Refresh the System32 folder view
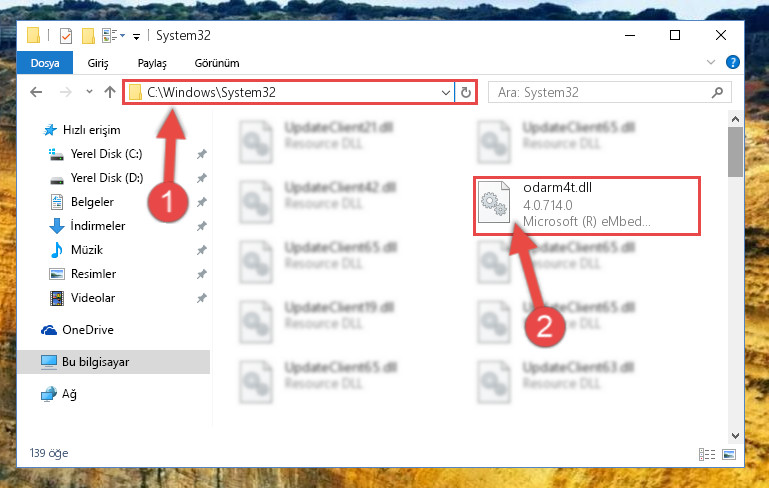769x488 pixels. [x=465, y=92]
